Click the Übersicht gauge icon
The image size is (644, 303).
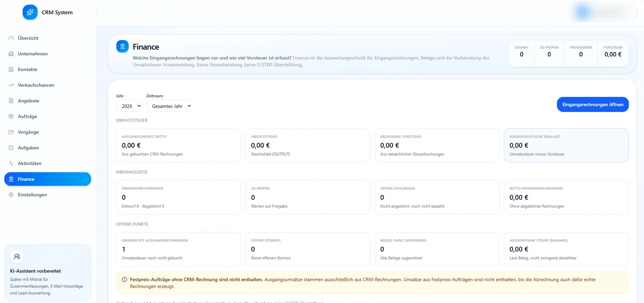(11, 38)
